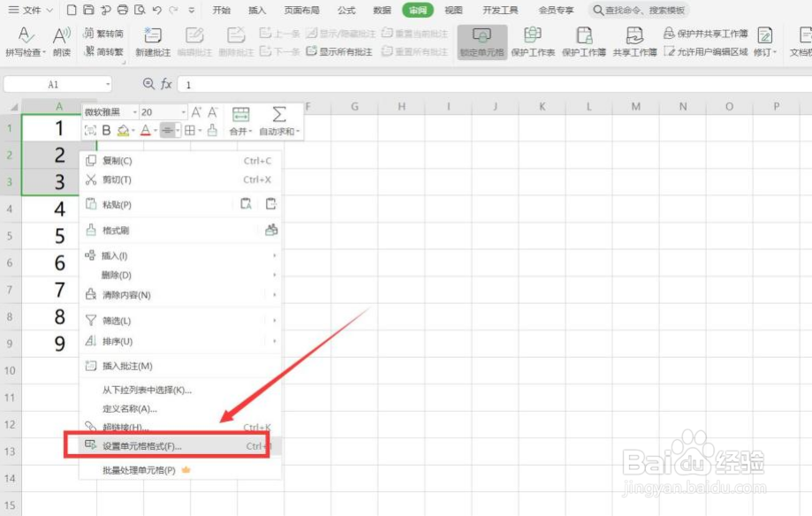Image resolution: width=812 pixels, height=516 pixels.
Task: Click the print icon in the quick access bar
Action: [123, 10]
